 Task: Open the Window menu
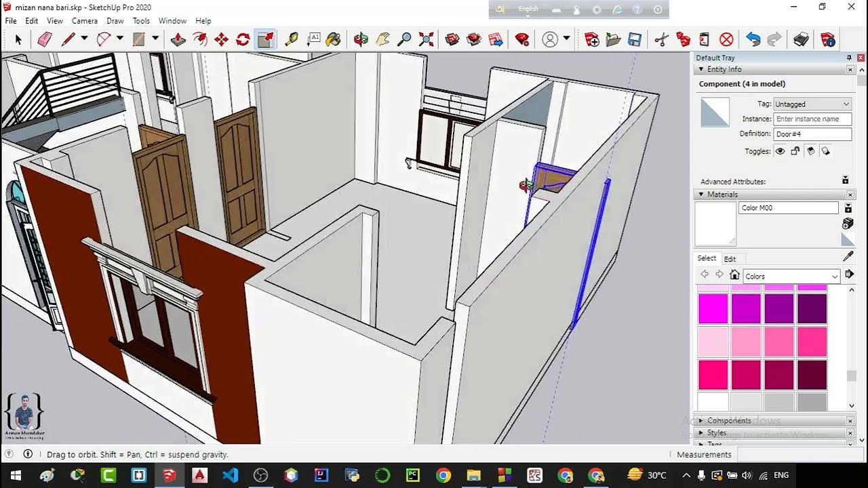coord(172,21)
